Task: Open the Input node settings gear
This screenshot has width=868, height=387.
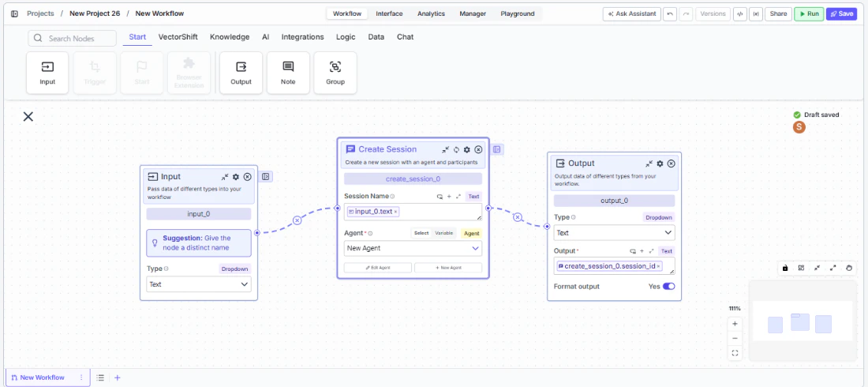Action: click(x=236, y=177)
